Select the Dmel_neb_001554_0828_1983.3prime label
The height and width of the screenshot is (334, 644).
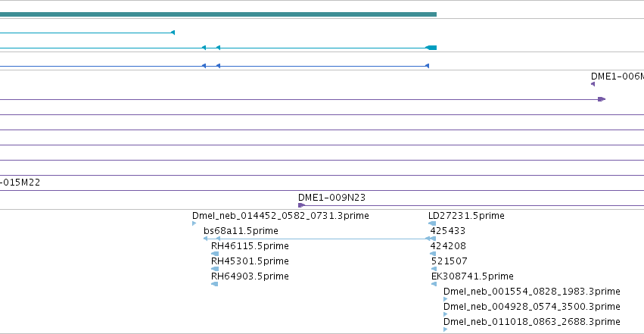click(x=532, y=292)
